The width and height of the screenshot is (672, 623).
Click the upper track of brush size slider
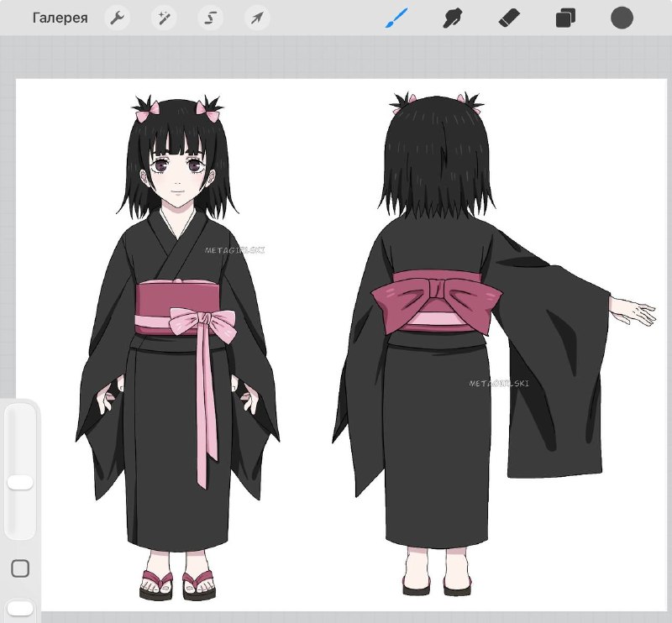[x=20, y=439]
